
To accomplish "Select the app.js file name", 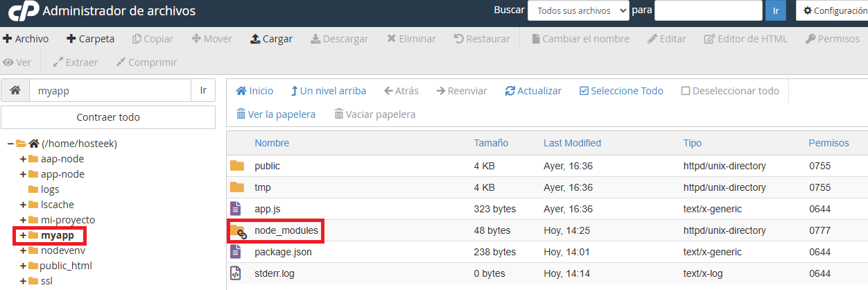I will [x=268, y=209].
